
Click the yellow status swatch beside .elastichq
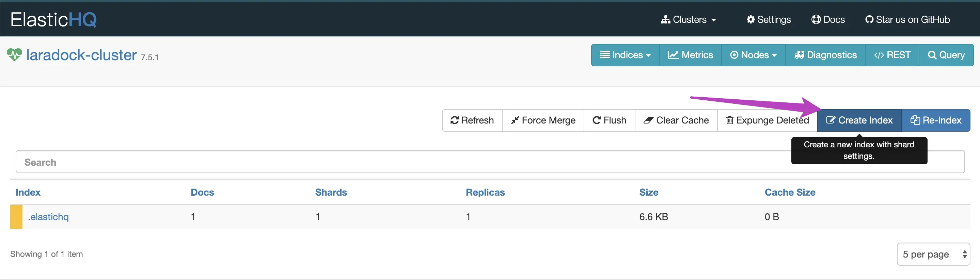pos(16,217)
